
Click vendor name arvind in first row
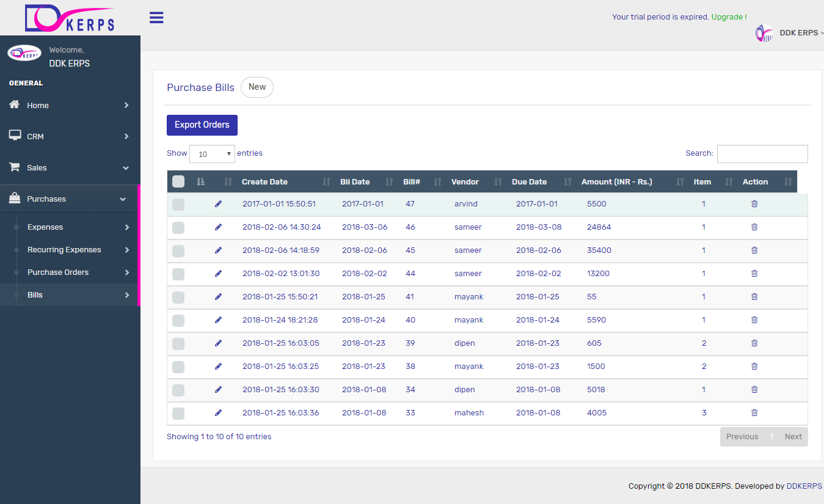tap(466, 204)
